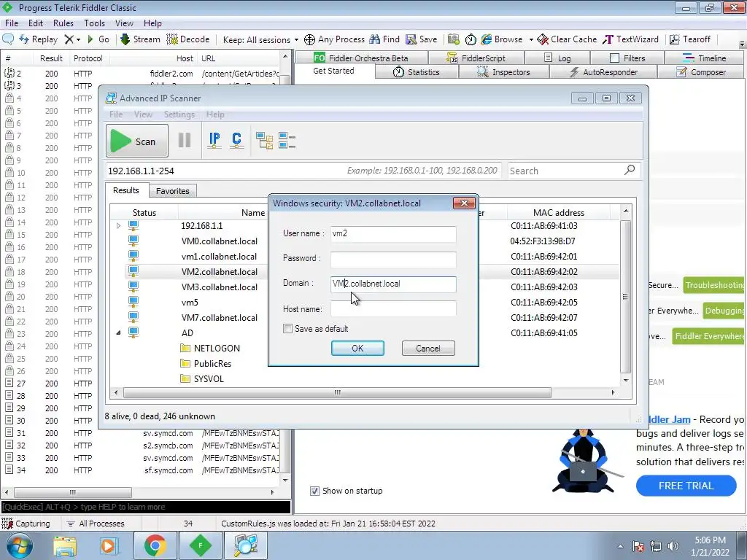The width and height of the screenshot is (747, 560).
Task: Collapse the AD tree node
Action: coord(119,332)
